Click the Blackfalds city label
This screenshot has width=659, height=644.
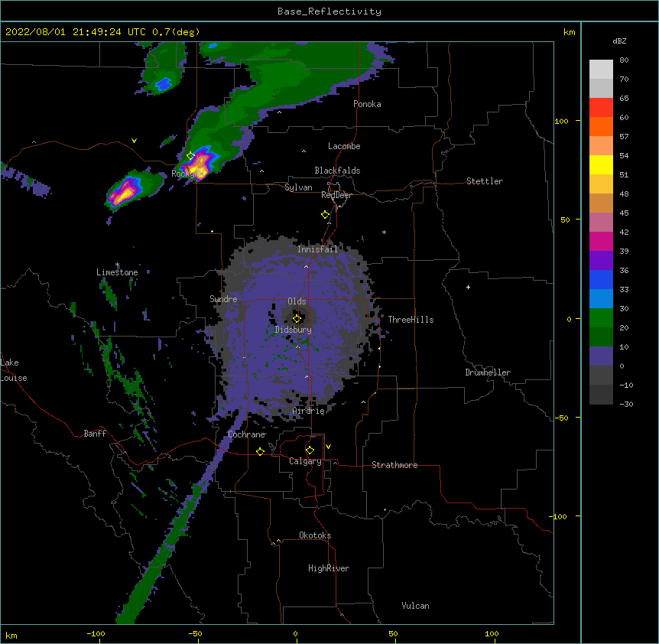pyautogui.click(x=337, y=171)
